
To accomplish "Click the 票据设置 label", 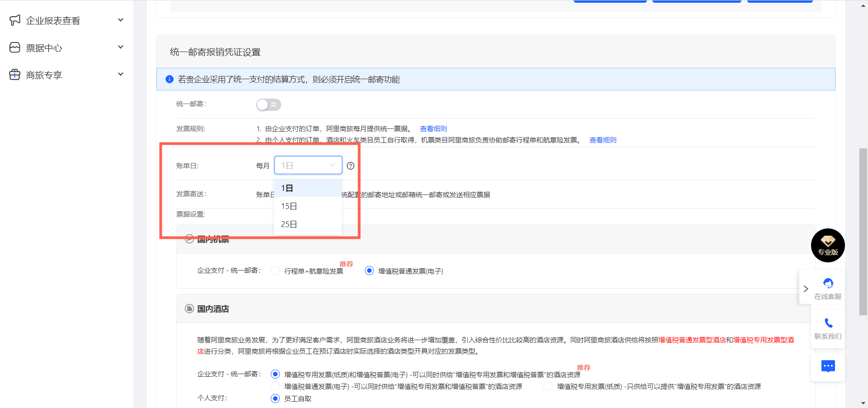I will click(190, 214).
